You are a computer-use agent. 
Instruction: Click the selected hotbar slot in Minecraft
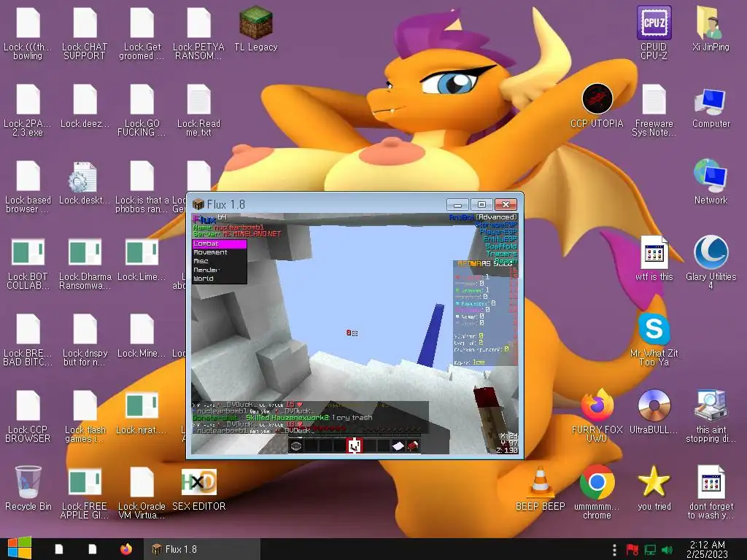[354, 446]
